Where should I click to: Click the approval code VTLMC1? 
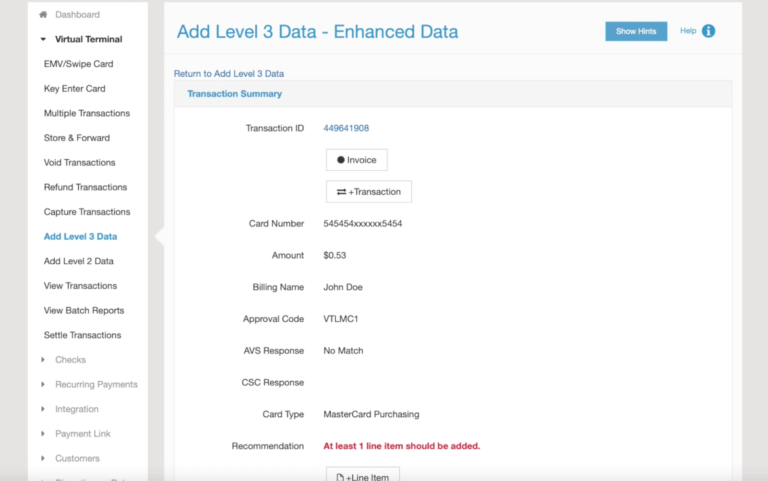pyautogui.click(x=341, y=319)
